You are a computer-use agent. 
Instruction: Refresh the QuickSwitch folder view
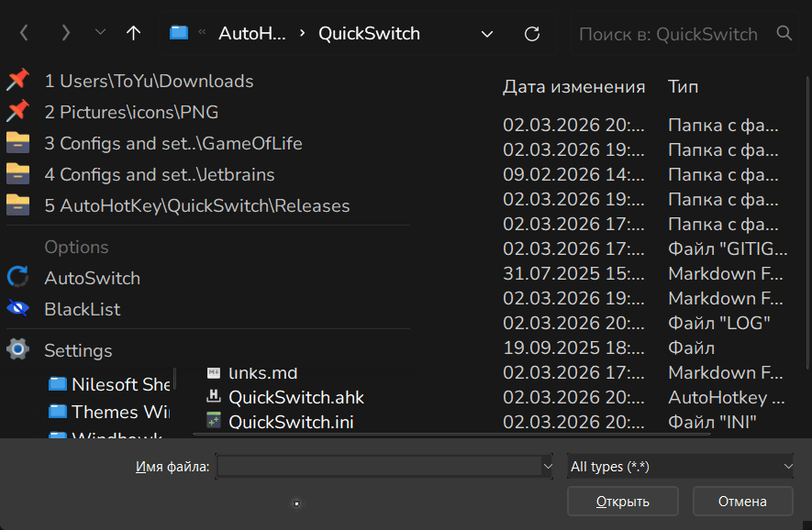(532, 34)
